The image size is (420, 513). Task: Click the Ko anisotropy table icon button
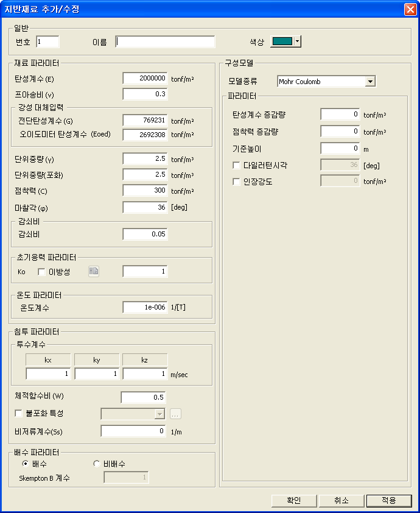point(94,271)
